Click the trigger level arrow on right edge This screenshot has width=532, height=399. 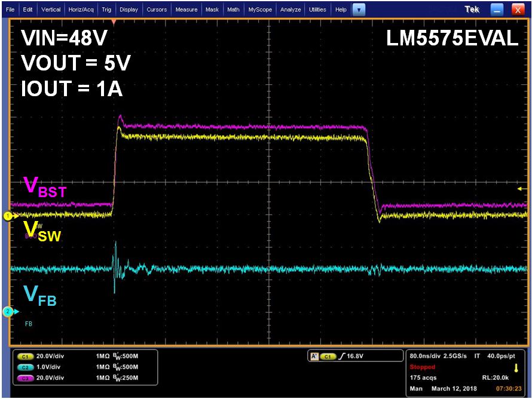[522, 189]
